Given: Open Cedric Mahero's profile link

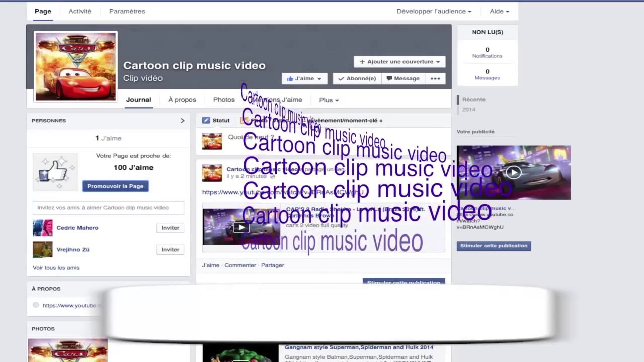Looking at the screenshot, I should [x=77, y=228].
